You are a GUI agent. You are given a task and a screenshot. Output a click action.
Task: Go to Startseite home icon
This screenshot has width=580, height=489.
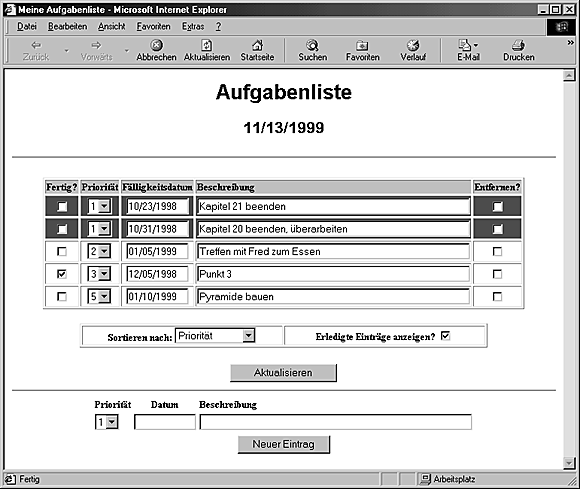click(257, 45)
